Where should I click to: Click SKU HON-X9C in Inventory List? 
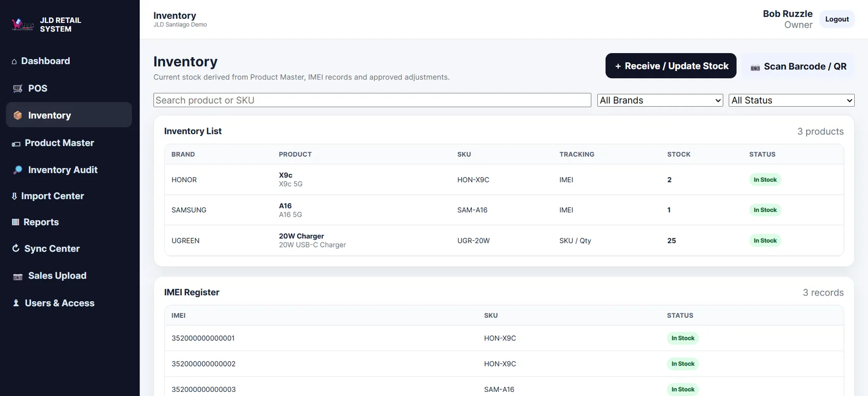[473, 180]
